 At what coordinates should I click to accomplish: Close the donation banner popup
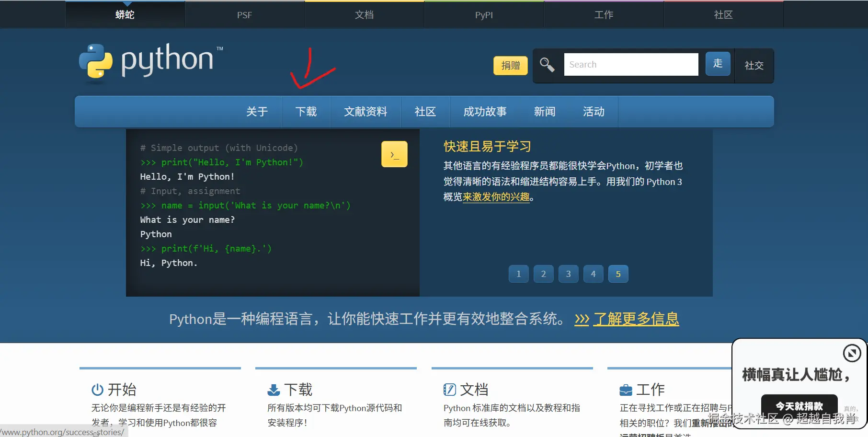coord(852,354)
